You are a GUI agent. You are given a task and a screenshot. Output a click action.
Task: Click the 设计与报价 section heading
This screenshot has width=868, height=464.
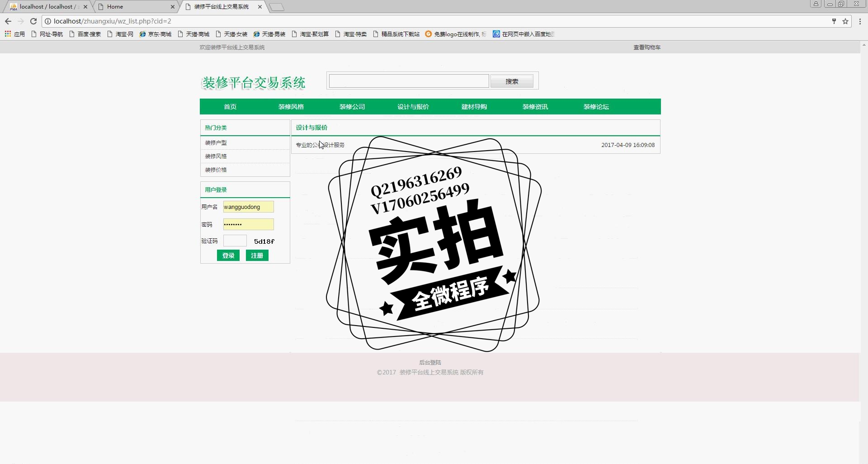click(311, 128)
